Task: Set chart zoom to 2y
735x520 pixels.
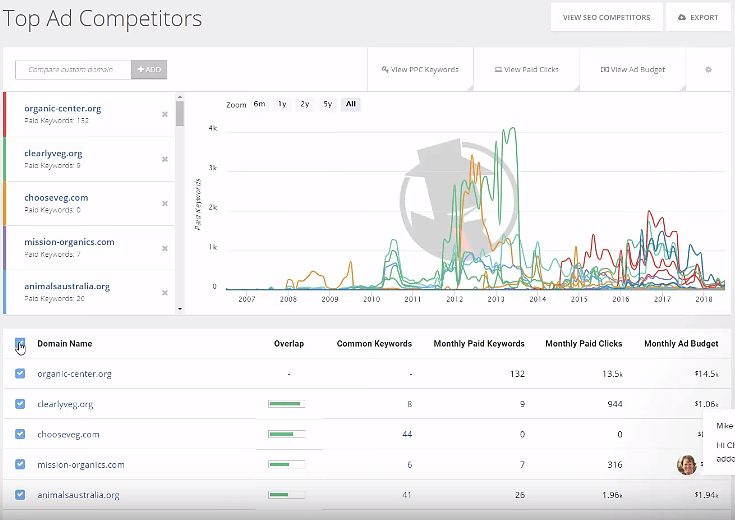Action: (x=305, y=104)
